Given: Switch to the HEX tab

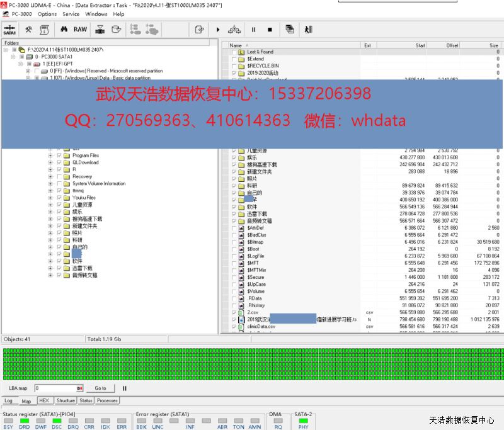Looking at the screenshot, I should tap(44, 400).
